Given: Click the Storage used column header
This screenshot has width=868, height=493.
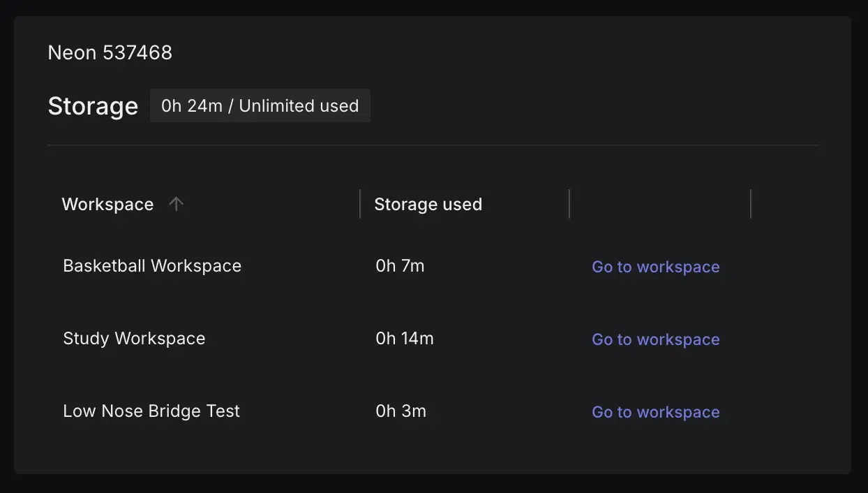Looking at the screenshot, I should [428, 204].
